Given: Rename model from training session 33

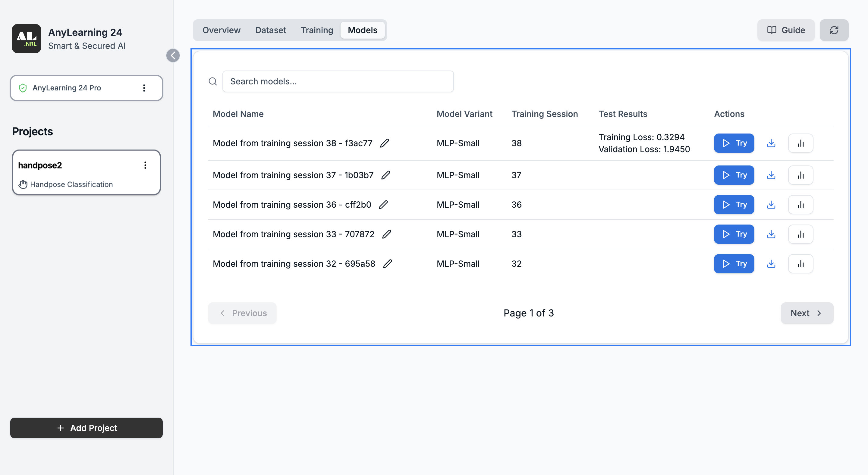Looking at the screenshot, I should click(386, 234).
